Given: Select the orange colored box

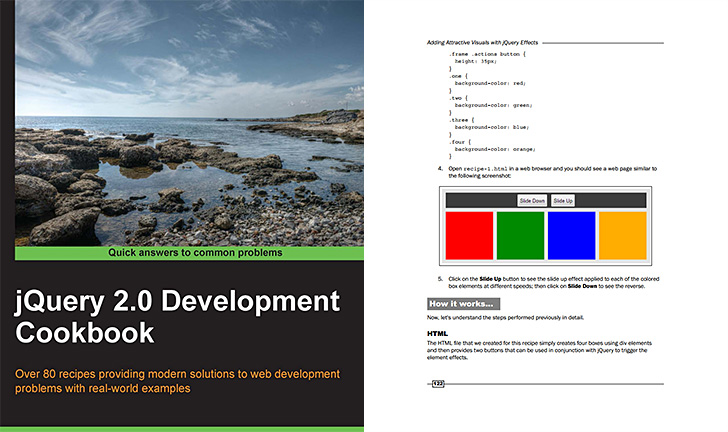Looking at the screenshot, I should pyautogui.click(x=623, y=236).
